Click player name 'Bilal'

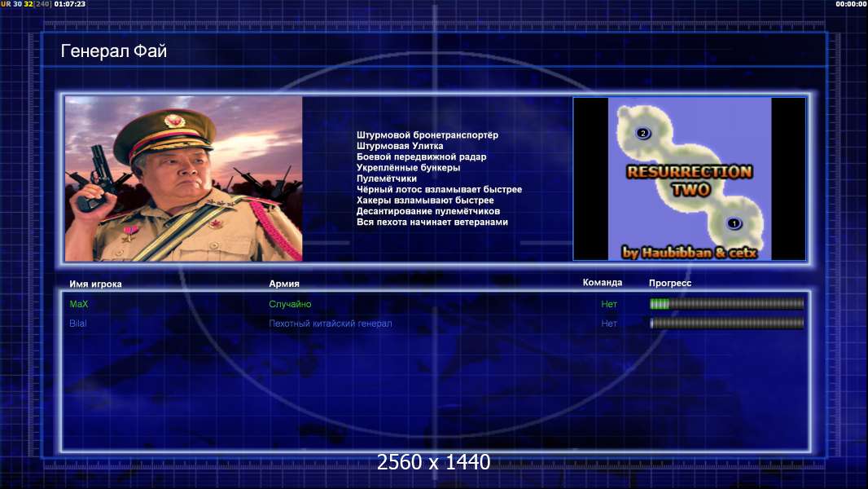(x=77, y=324)
